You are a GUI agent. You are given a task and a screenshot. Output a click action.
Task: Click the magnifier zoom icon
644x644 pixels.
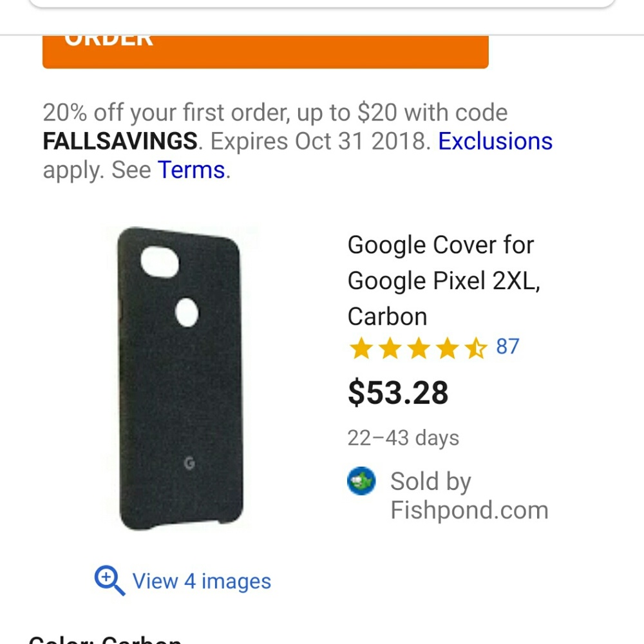coord(109,580)
